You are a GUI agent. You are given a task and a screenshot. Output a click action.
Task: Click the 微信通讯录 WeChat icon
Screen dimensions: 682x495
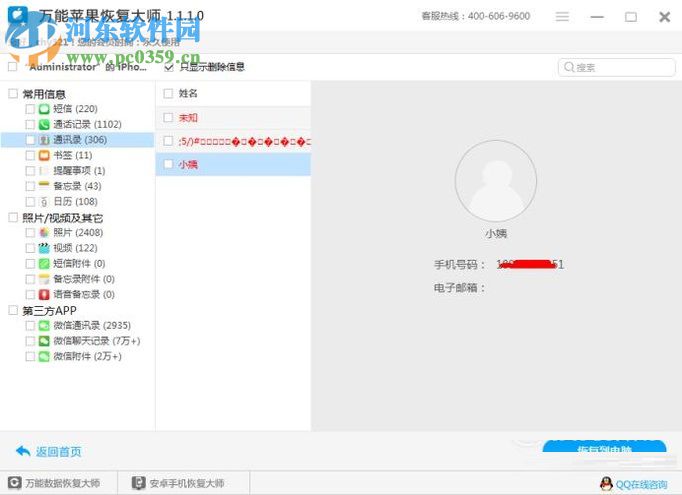[44, 325]
